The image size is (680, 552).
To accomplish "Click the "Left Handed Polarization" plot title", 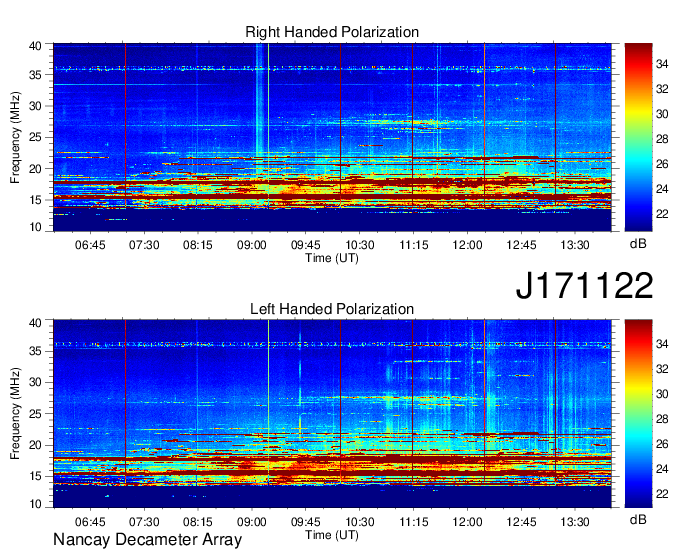I will coord(332,309).
